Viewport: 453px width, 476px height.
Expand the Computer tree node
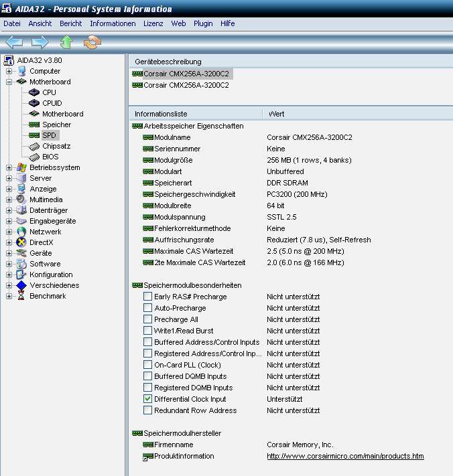point(9,72)
